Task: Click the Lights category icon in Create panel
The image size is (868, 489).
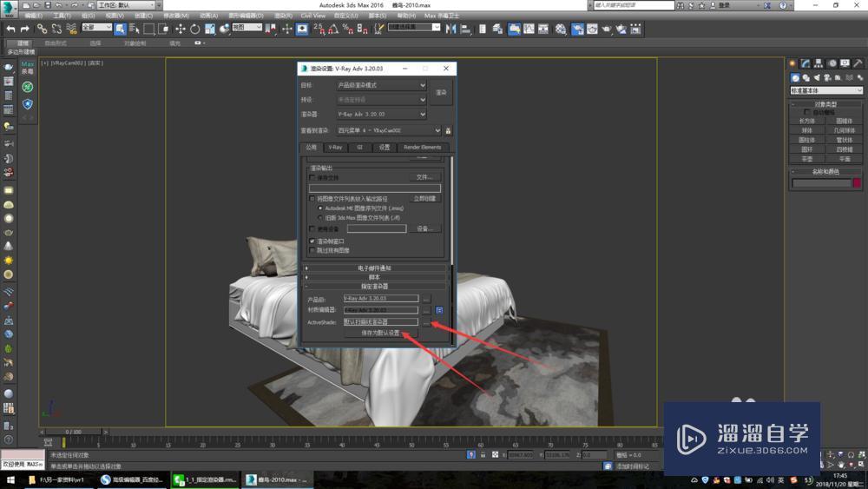Action: [816, 78]
